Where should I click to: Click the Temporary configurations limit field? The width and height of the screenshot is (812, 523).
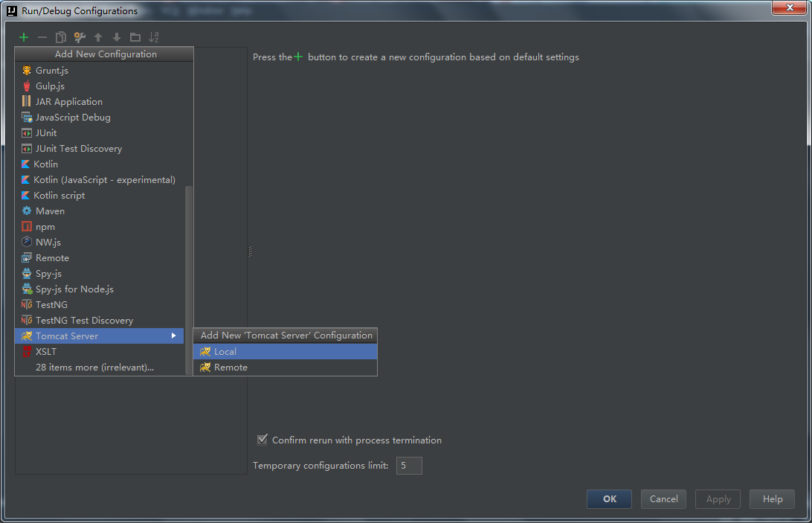(409, 466)
